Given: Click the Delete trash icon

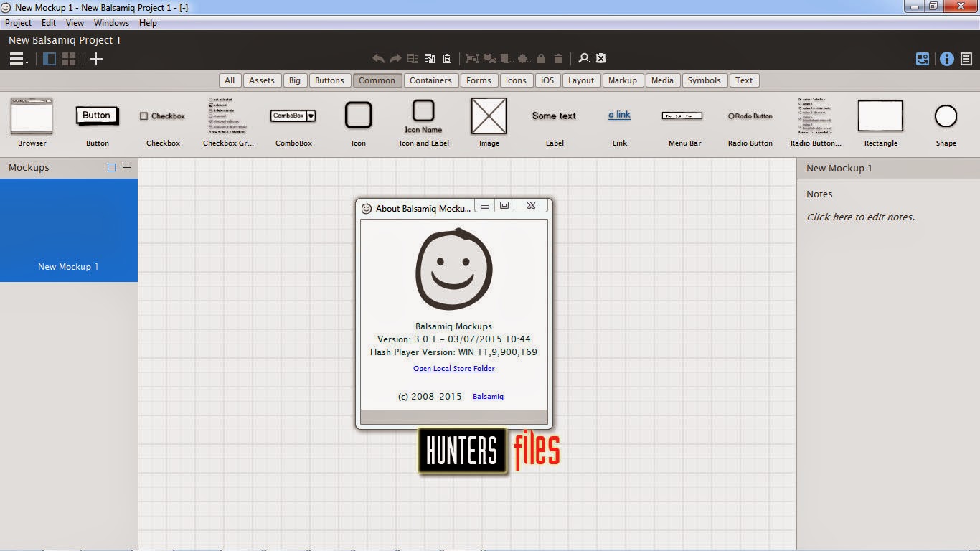Looking at the screenshot, I should (558, 59).
